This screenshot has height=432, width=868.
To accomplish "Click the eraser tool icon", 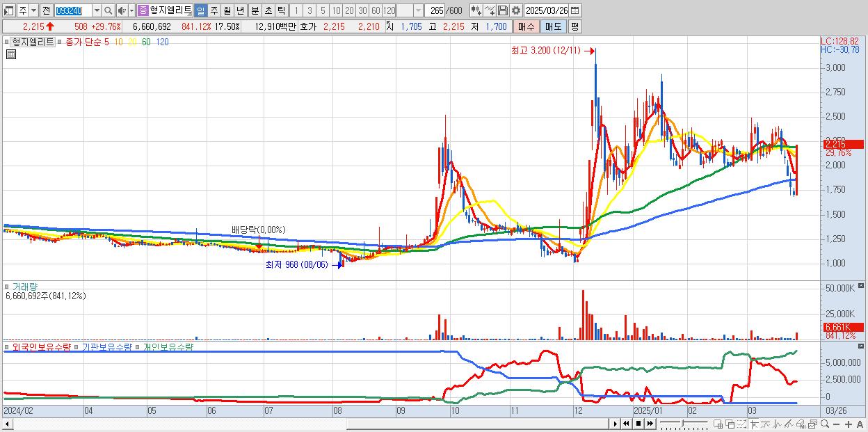I will point(801,424).
